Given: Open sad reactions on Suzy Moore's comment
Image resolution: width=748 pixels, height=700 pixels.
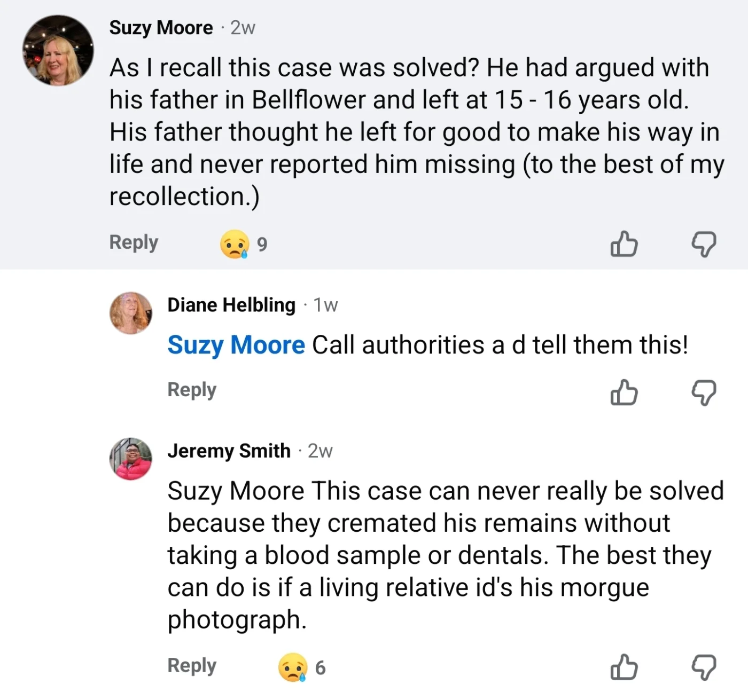Looking at the screenshot, I should click(x=235, y=245).
